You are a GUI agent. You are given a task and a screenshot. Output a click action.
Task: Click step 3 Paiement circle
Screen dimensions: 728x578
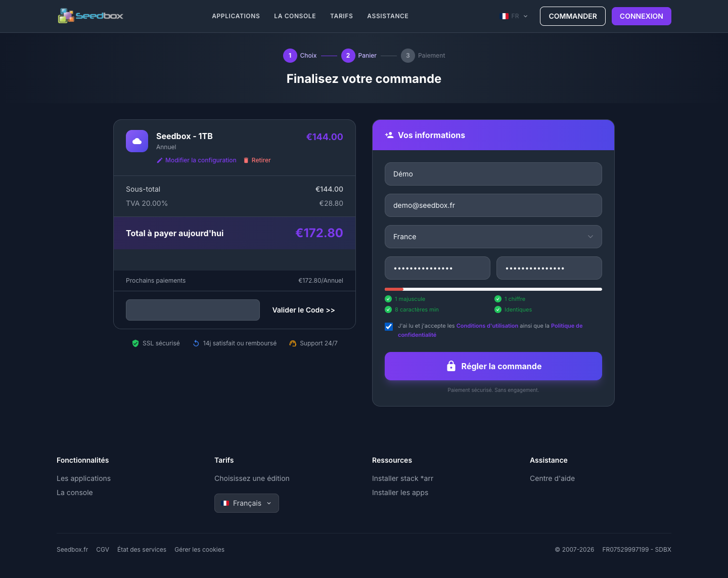[x=408, y=56]
